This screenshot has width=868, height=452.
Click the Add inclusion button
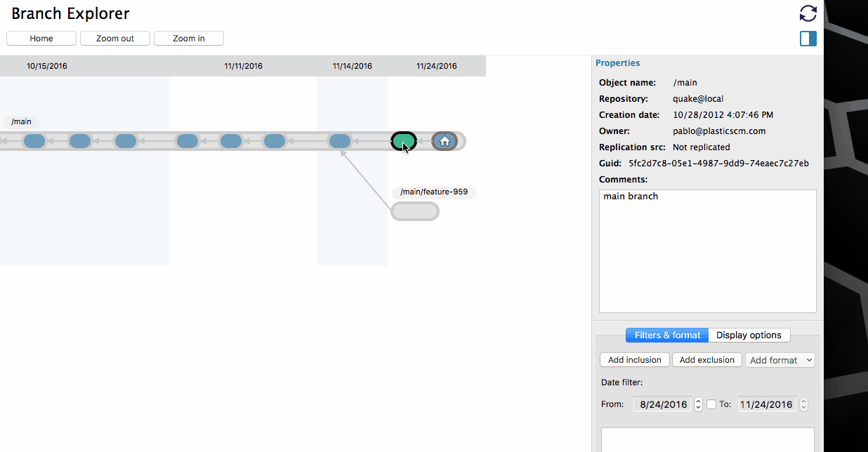point(635,360)
